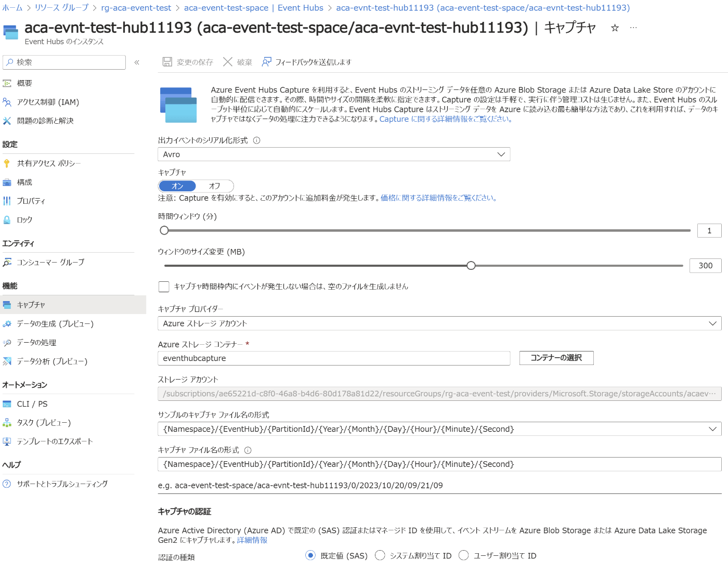
Task: Click the 共有アクセス ポリシー key icon
Action: [7, 163]
